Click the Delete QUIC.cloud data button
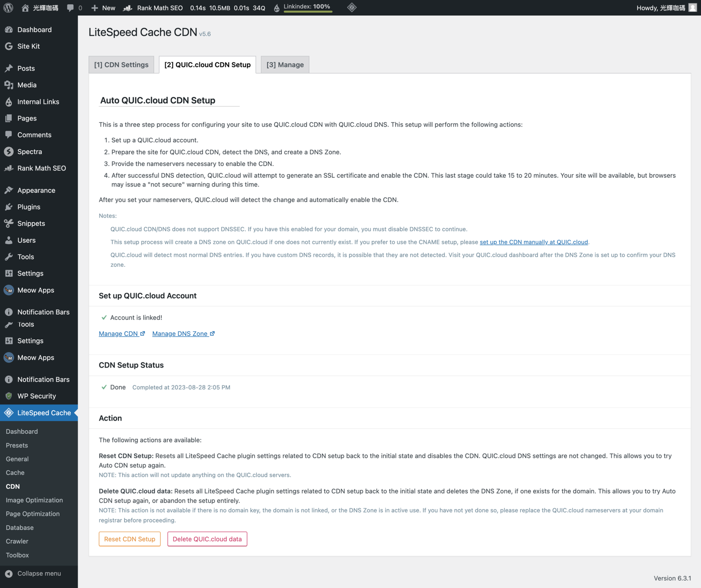Viewport: 701px width, 588px height. point(207,539)
